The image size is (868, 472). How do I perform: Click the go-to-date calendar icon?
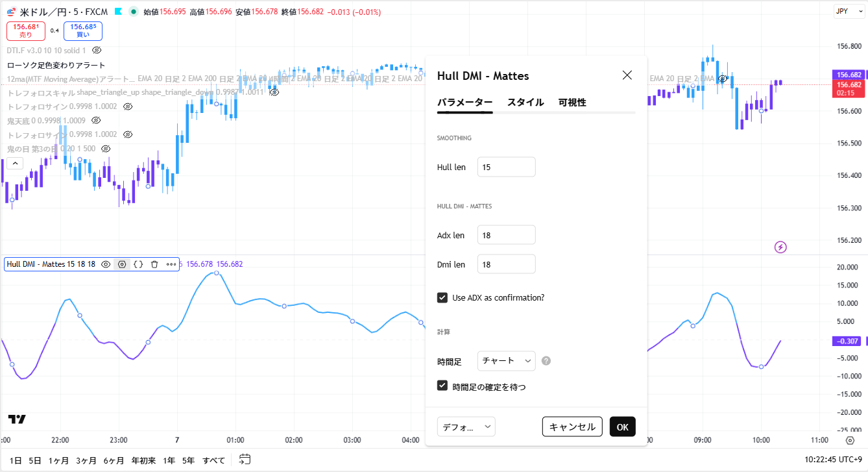(x=245, y=460)
